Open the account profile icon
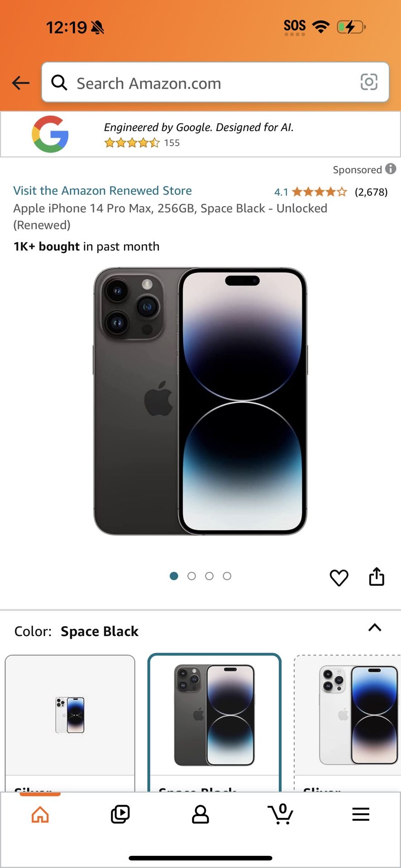401x868 pixels. click(200, 814)
